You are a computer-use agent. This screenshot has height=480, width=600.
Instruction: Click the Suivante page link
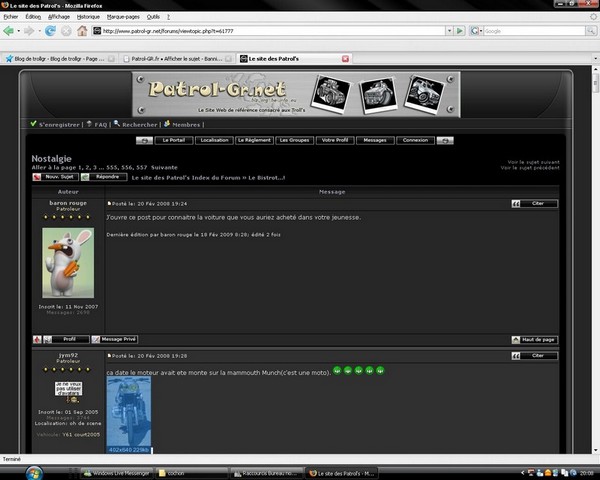tap(164, 167)
